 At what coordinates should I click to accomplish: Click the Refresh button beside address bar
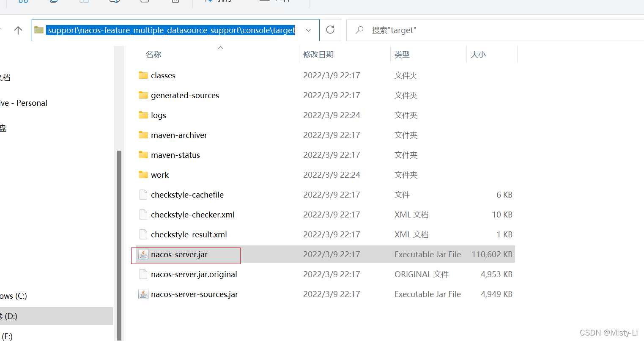point(330,30)
